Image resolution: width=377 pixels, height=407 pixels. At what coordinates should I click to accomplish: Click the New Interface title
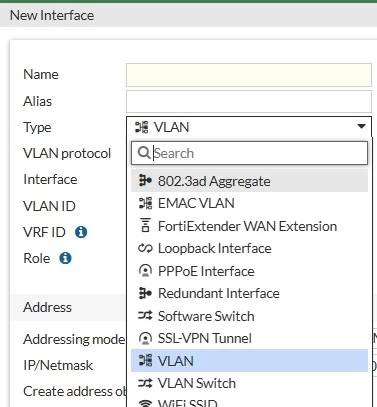(52, 15)
